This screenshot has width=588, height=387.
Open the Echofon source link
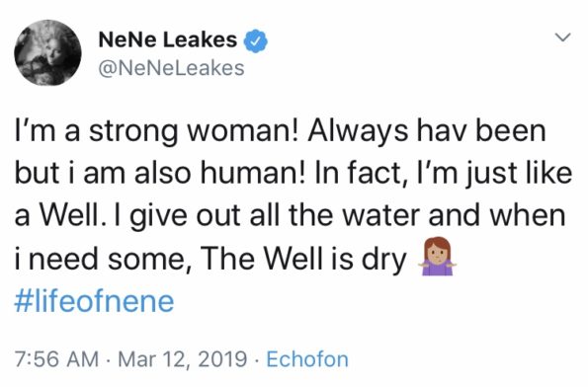[x=307, y=359]
